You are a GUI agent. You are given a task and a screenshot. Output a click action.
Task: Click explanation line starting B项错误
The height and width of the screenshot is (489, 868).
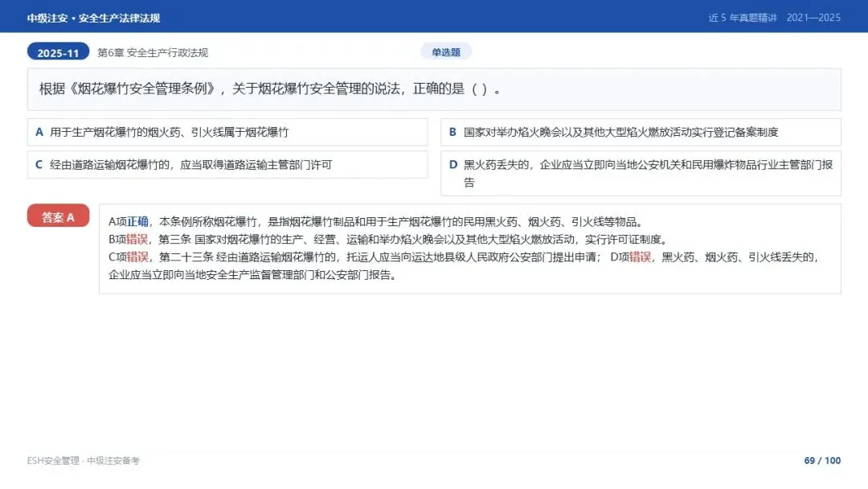(x=389, y=239)
